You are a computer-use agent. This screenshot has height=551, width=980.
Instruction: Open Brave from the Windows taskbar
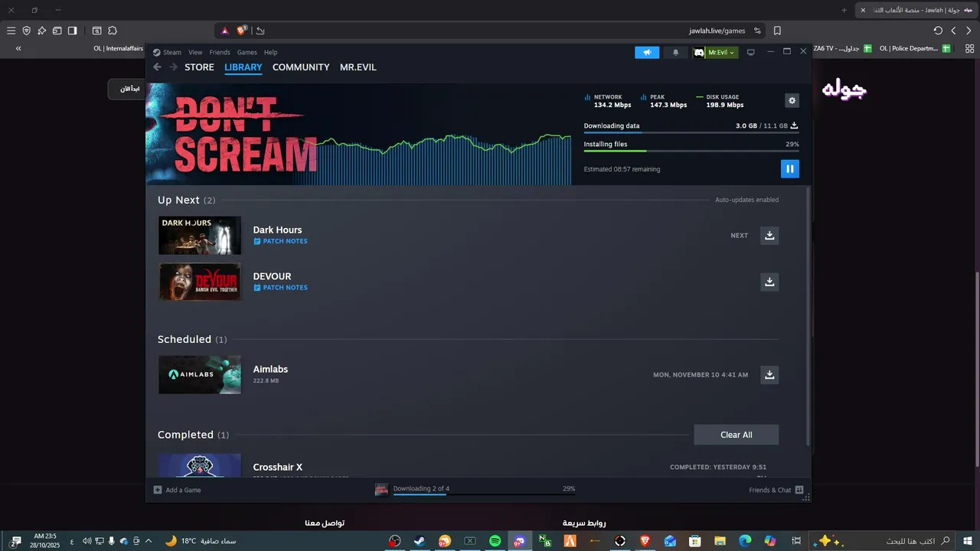[x=645, y=541]
